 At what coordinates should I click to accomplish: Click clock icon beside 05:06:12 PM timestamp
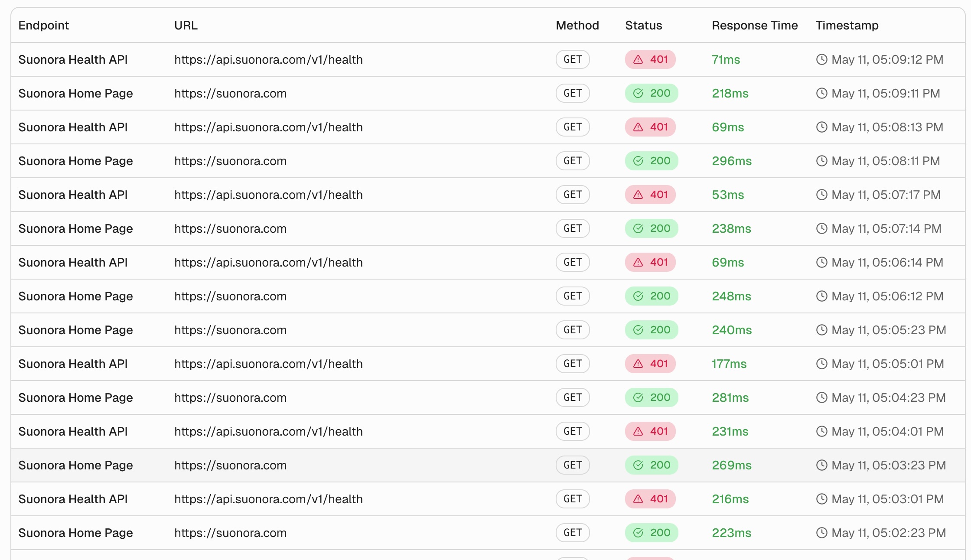coord(821,296)
